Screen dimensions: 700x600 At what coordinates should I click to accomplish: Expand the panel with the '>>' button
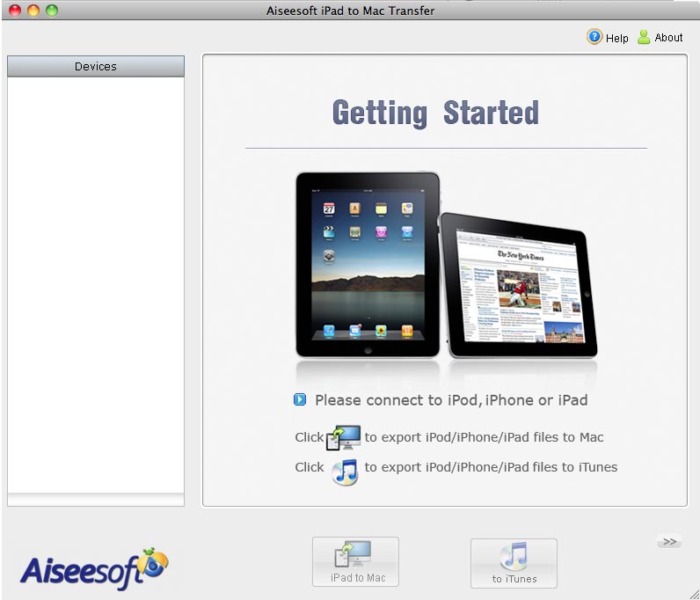[669, 542]
